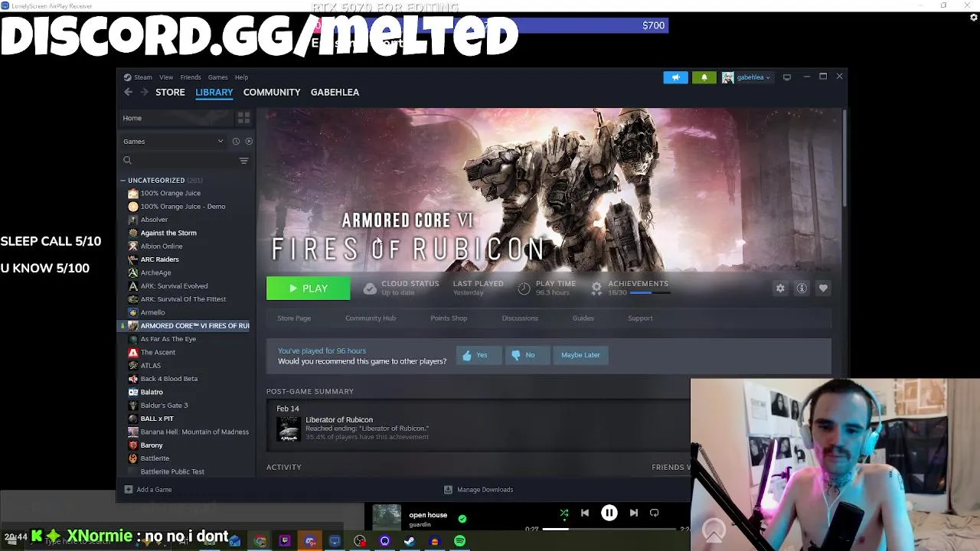Screen dimensions: 980x551
Task: Switch to Community tab
Action: (272, 92)
